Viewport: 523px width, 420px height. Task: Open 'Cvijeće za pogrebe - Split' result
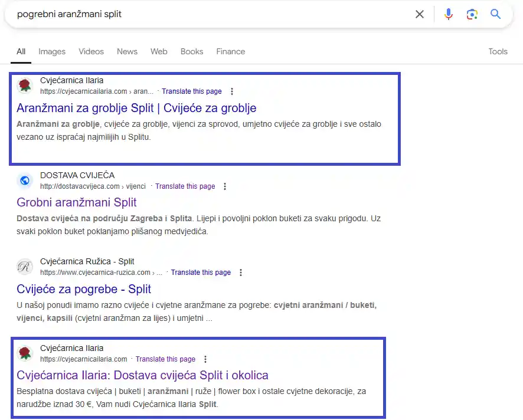(84, 289)
